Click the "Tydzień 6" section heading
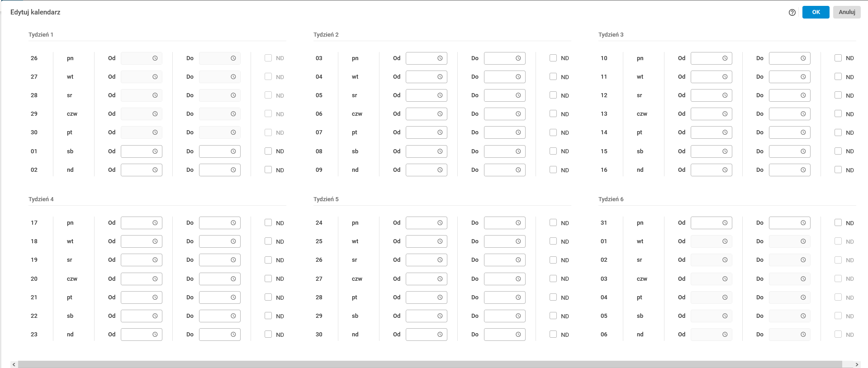The width and height of the screenshot is (868, 368). [611, 199]
